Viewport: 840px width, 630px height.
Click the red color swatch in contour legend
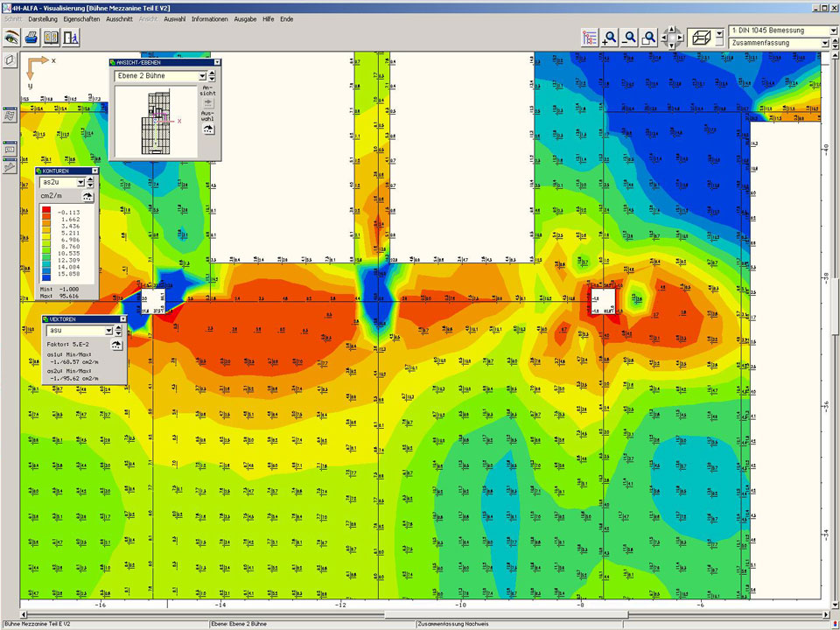click(46, 212)
